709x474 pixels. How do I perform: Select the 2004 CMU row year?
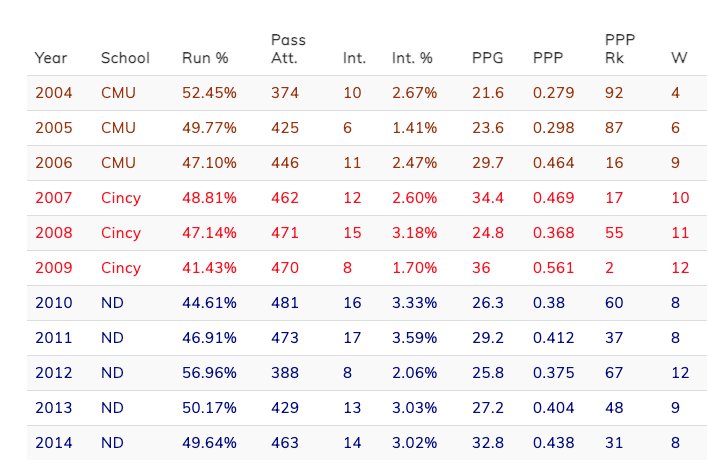coord(54,93)
